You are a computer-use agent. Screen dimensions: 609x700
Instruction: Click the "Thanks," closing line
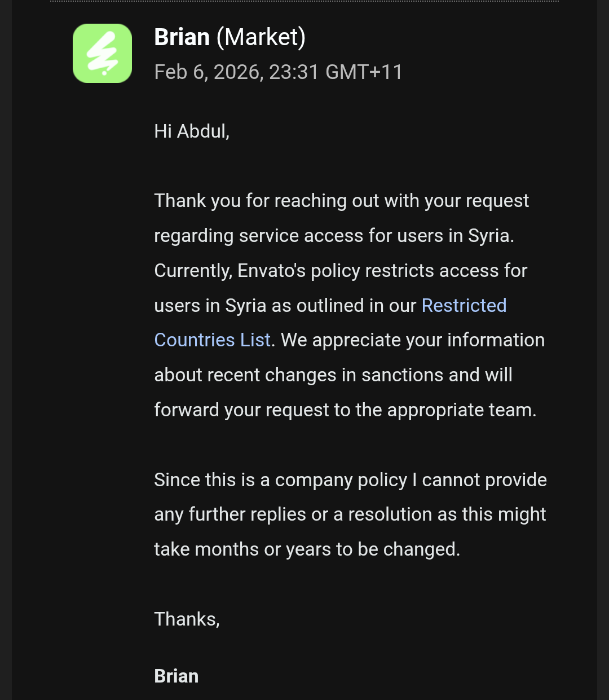[x=187, y=619]
